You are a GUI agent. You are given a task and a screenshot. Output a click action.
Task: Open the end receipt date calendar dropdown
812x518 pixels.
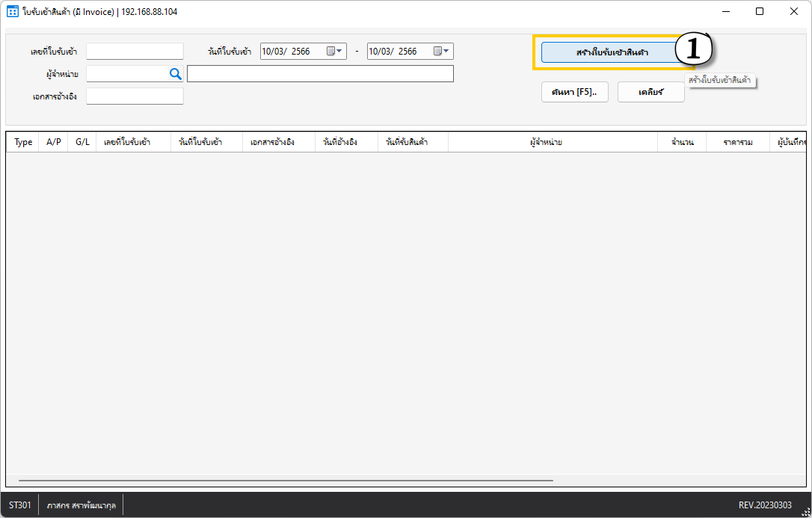[x=442, y=52]
